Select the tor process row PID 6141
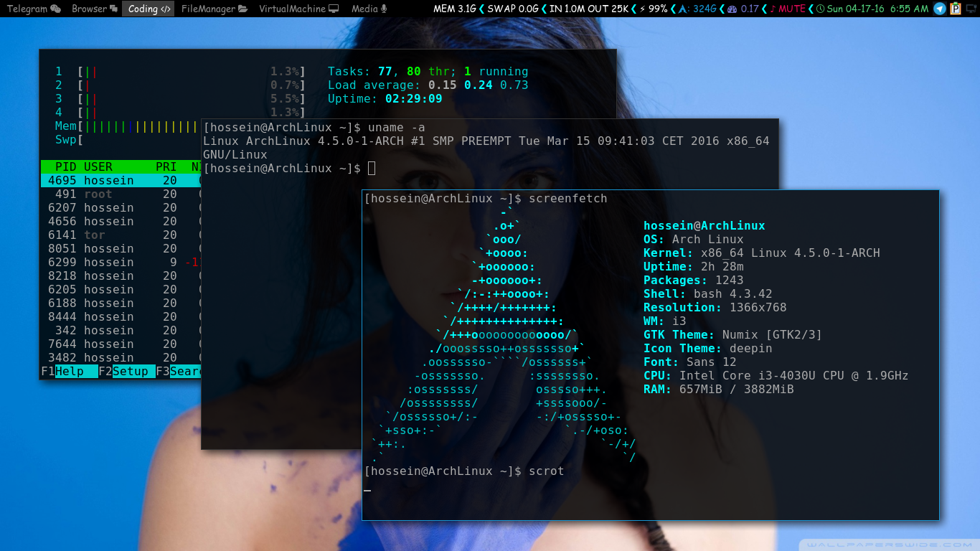Image resolution: width=980 pixels, height=551 pixels. point(121,235)
